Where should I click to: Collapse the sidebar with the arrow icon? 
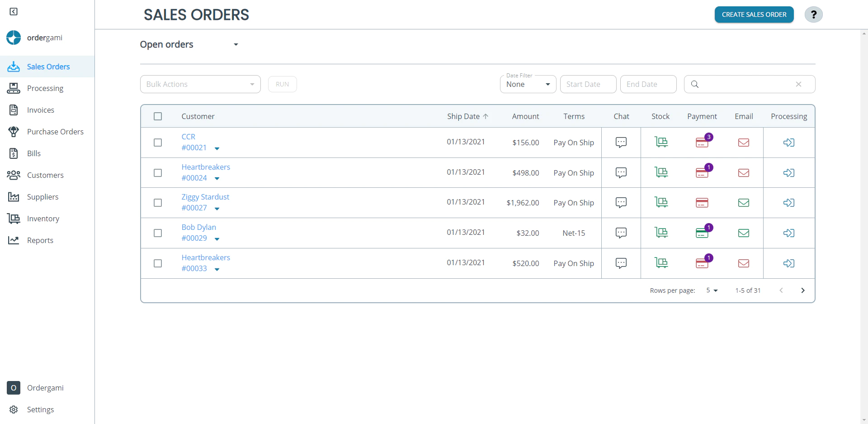click(14, 11)
